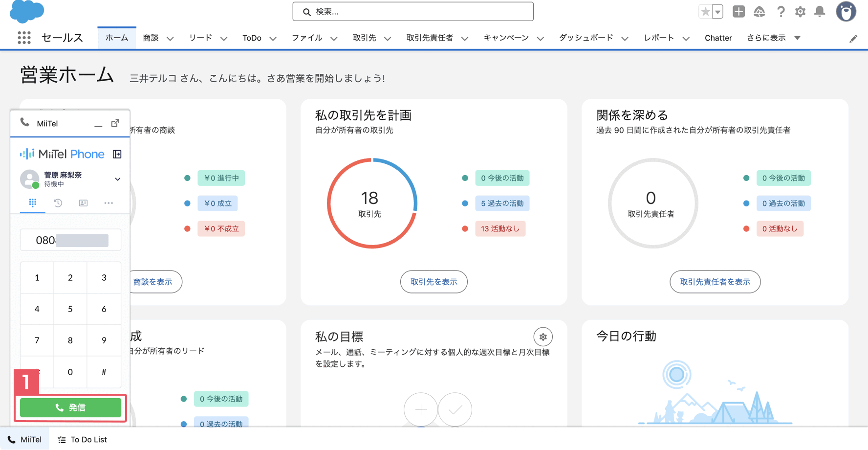Open the ToDo tab
868x450 pixels.
[x=252, y=38]
